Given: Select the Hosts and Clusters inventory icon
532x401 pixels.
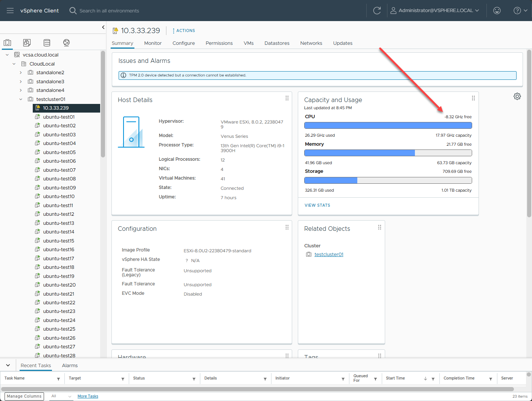Looking at the screenshot, I should tap(8, 43).
